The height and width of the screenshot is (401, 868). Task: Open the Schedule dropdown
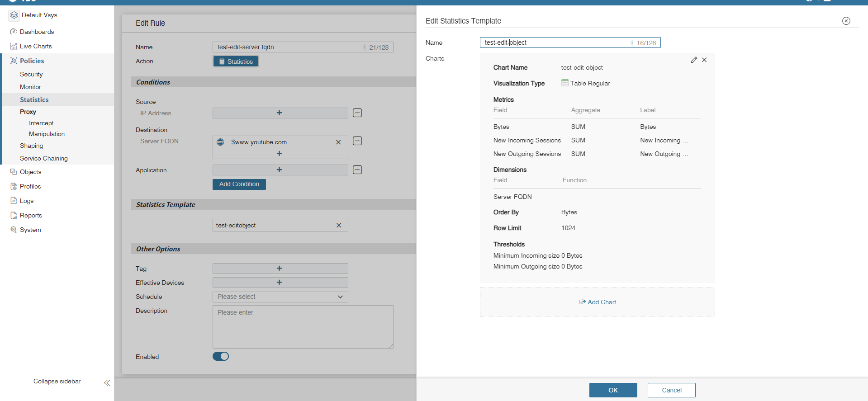coord(280,297)
